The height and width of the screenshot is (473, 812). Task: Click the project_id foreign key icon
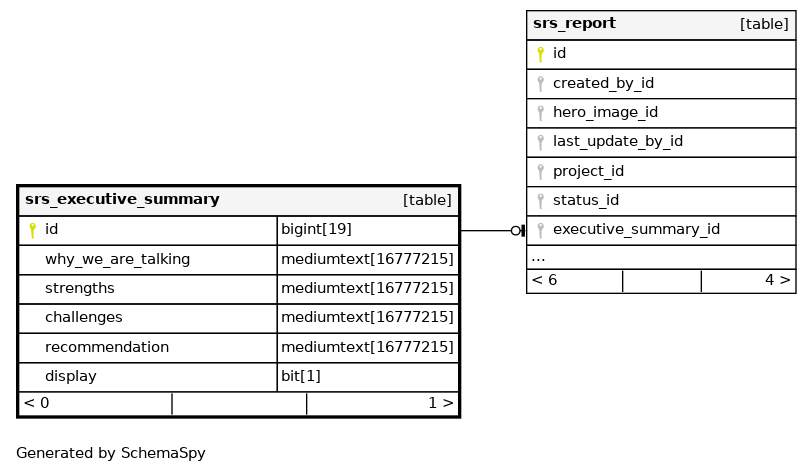coord(540,171)
